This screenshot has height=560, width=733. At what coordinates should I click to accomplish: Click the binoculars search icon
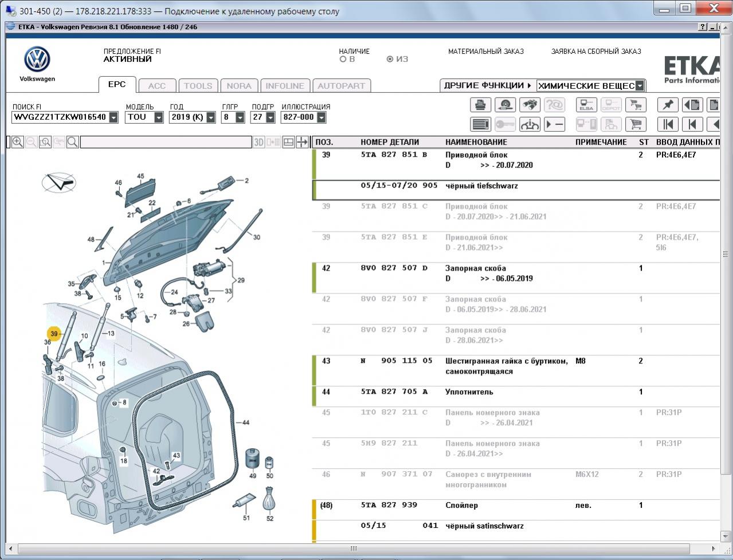(x=530, y=105)
